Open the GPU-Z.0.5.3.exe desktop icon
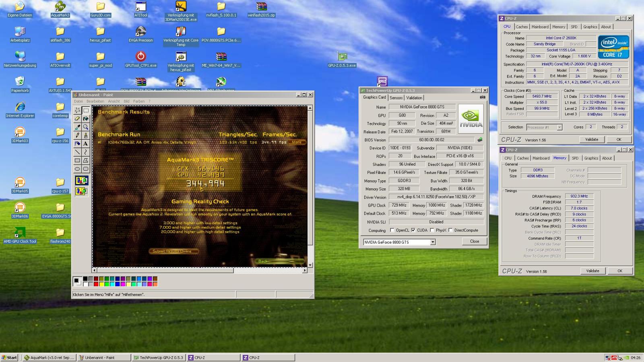 (x=342, y=60)
